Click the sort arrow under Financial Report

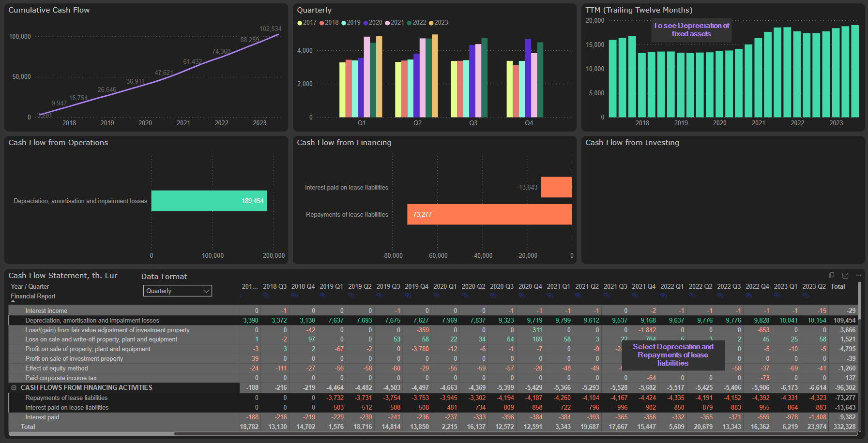[13, 302]
